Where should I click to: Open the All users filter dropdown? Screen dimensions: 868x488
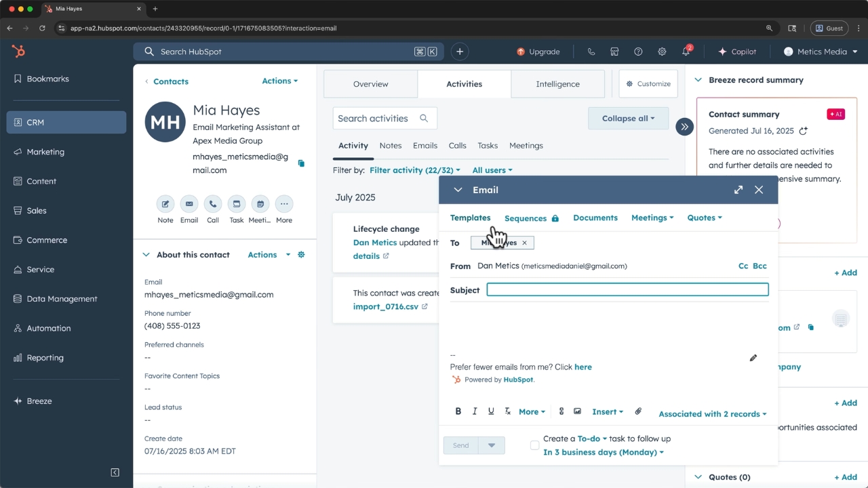pos(492,170)
